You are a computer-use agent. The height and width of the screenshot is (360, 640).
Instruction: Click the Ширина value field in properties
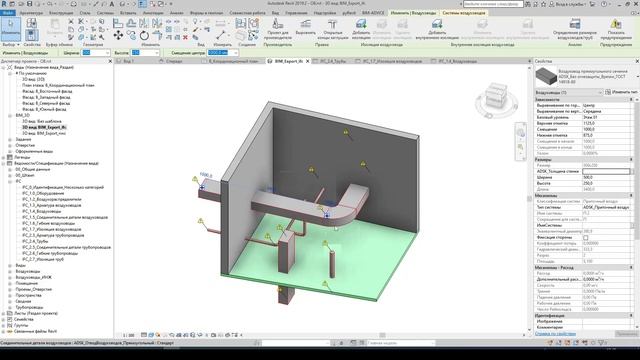pos(606,178)
